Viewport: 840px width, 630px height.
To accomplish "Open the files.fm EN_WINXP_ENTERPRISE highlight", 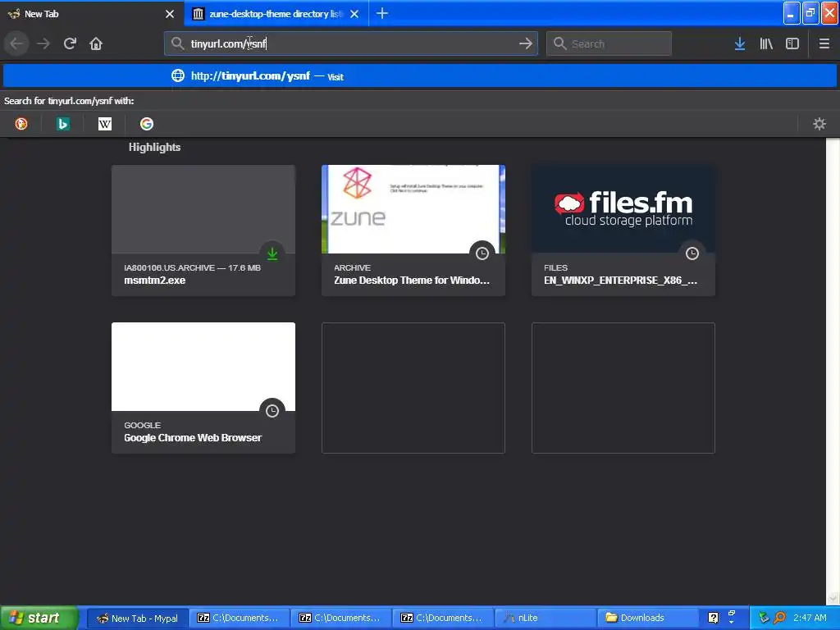I will [623, 231].
